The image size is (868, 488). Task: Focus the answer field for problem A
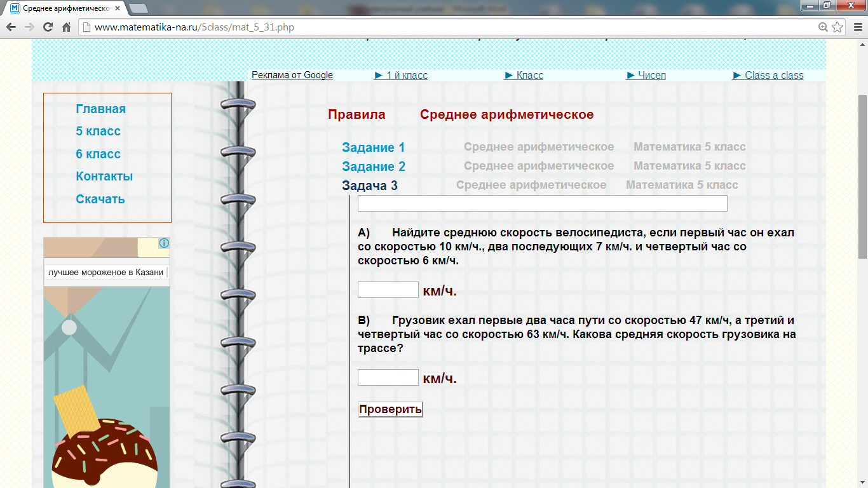click(388, 290)
